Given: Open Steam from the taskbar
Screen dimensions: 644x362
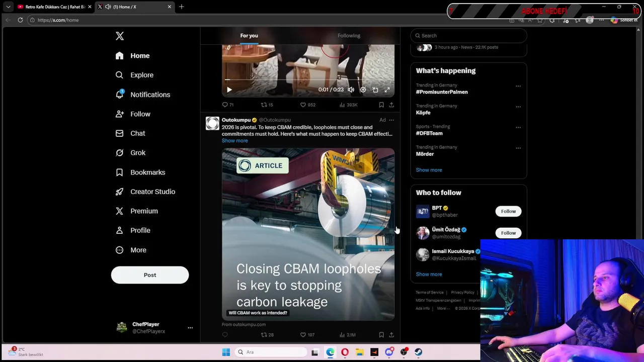Looking at the screenshot, I should pyautogui.click(x=418, y=352).
